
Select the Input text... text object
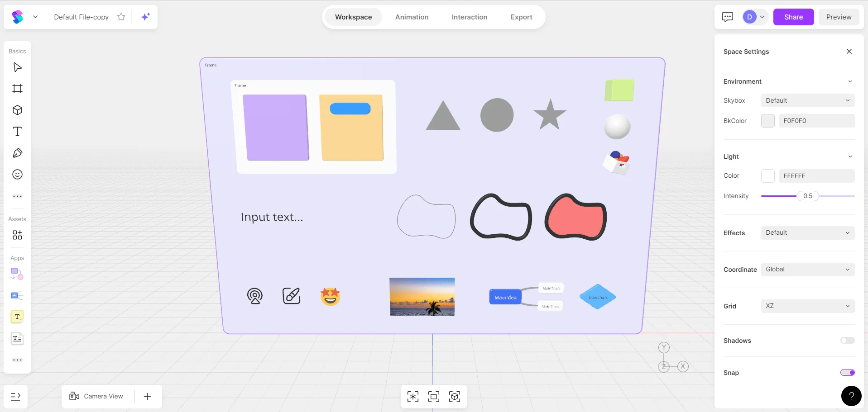pyautogui.click(x=272, y=217)
